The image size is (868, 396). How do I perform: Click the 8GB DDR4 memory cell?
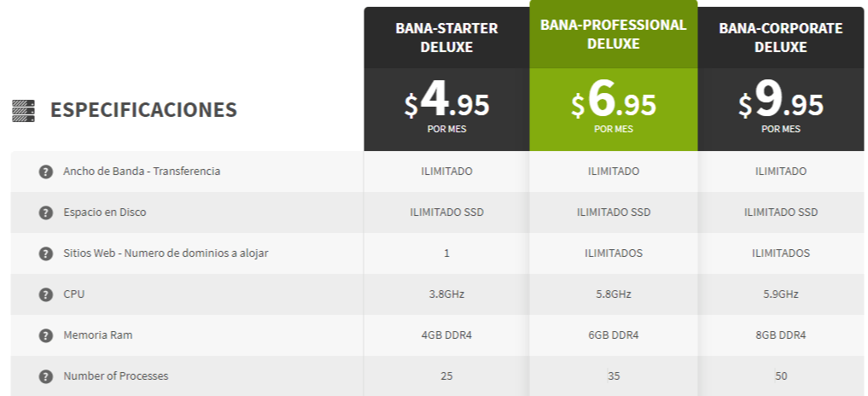coord(781,335)
